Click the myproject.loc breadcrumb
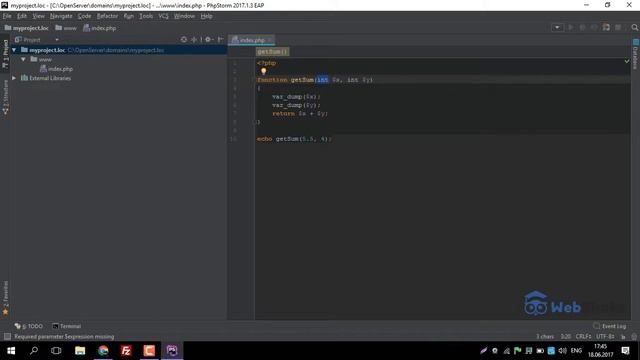 pyautogui.click(x=27, y=28)
